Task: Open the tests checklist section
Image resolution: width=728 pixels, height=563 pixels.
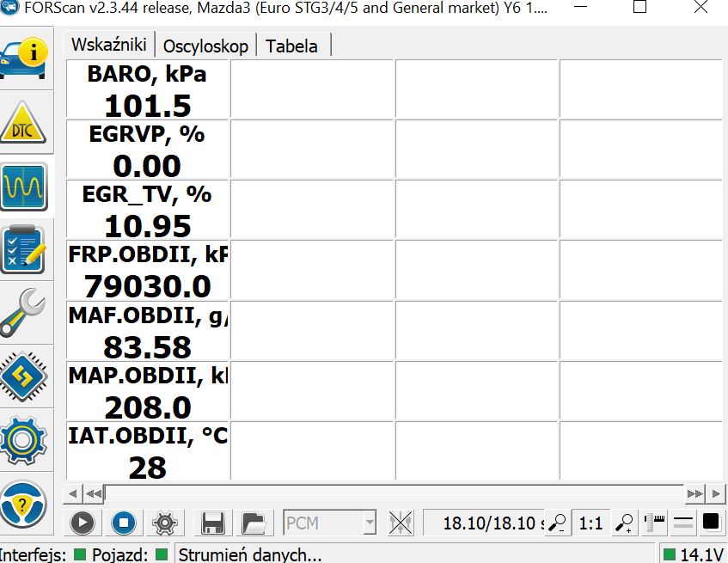Action: pos(24,249)
